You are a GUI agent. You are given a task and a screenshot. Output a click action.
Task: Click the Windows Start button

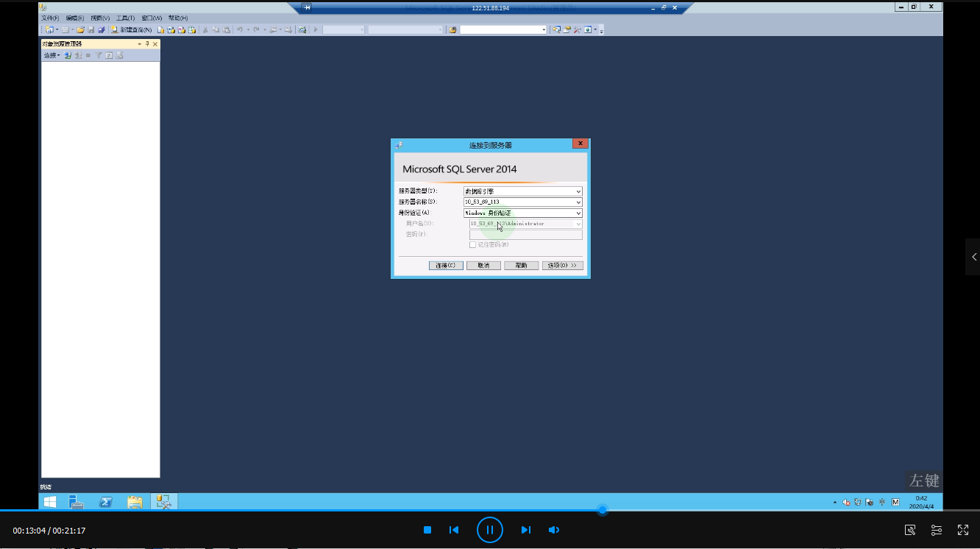[x=50, y=502]
